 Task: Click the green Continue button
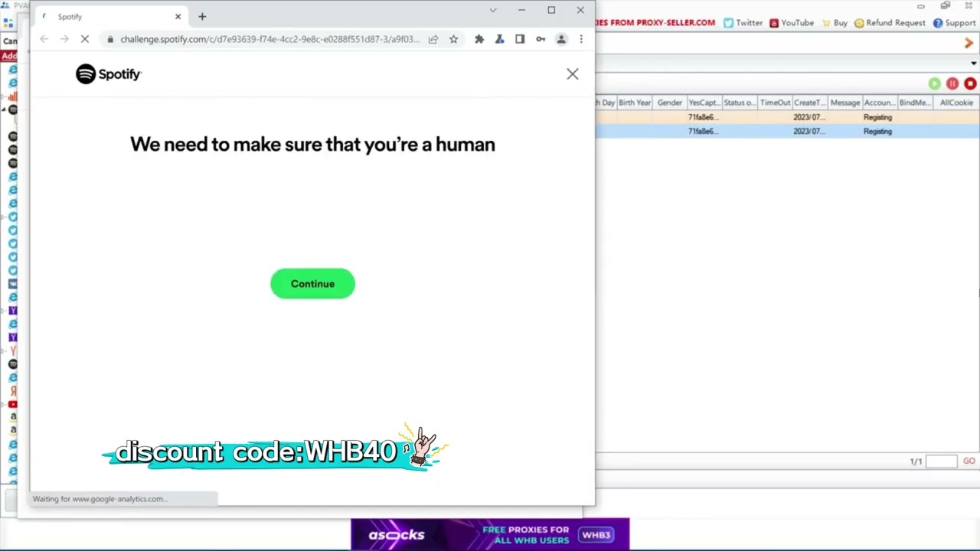tap(312, 284)
